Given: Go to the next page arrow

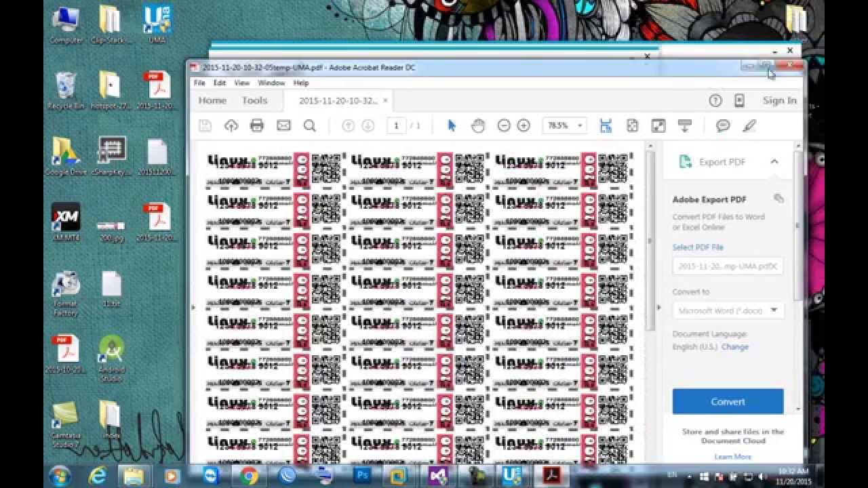Looking at the screenshot, I should (368, 125).
